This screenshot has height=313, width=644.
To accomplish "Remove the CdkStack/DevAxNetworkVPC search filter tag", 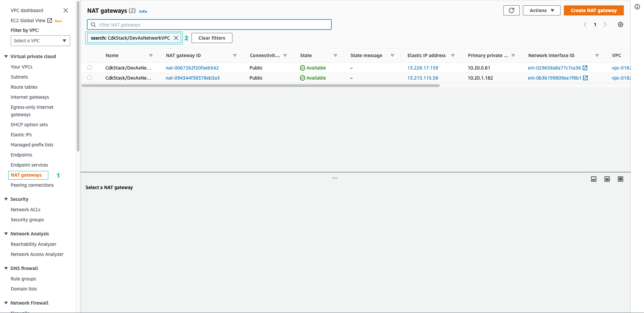I will [x=176, y=38].
